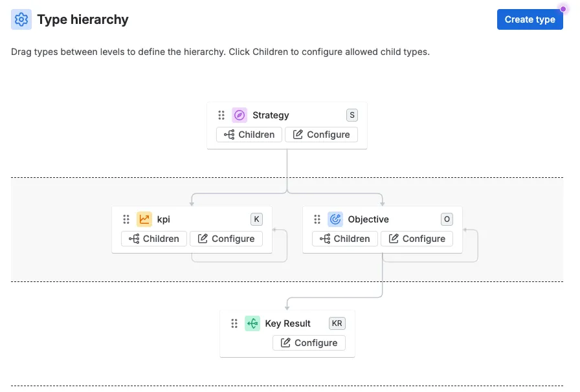
Task: Configure the kpi type
Action: (226, 239)
